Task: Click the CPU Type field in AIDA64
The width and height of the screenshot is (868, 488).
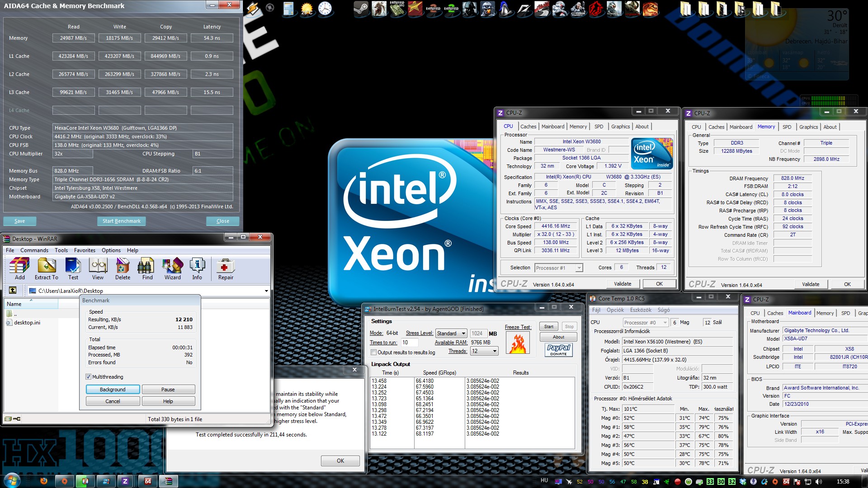Action: click(x=143, y=128)
